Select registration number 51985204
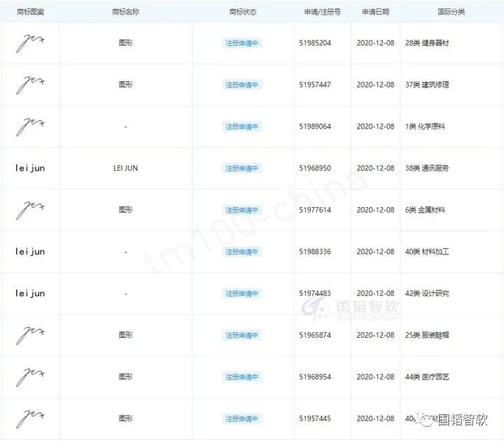This screenshot has height=442, width=504. 315,43
